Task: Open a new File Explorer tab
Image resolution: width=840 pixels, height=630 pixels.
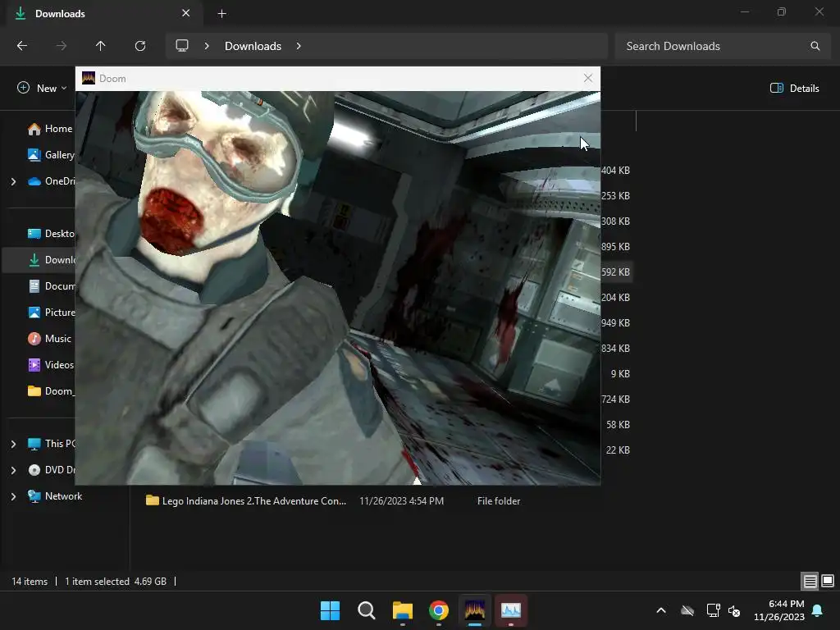Action: (221, 14)
